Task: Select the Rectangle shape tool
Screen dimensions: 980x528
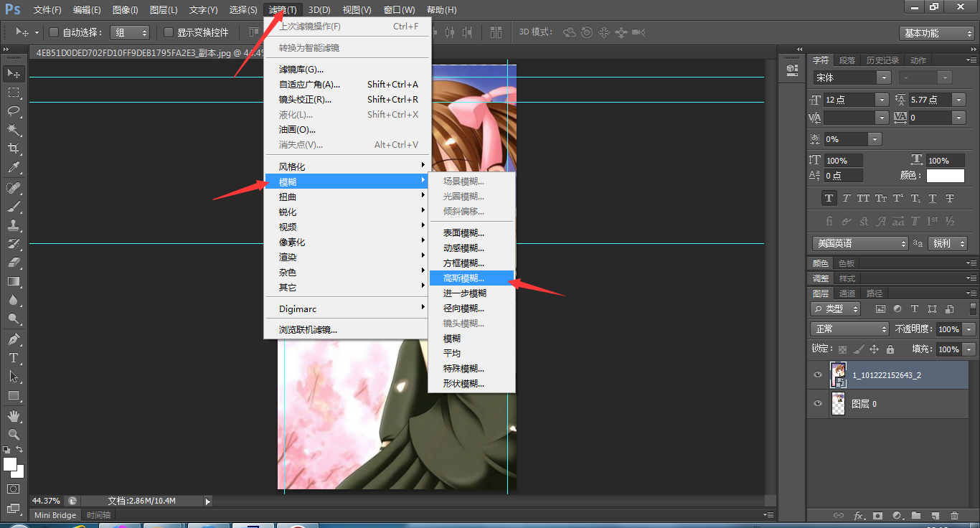Action: coord(14,395)
